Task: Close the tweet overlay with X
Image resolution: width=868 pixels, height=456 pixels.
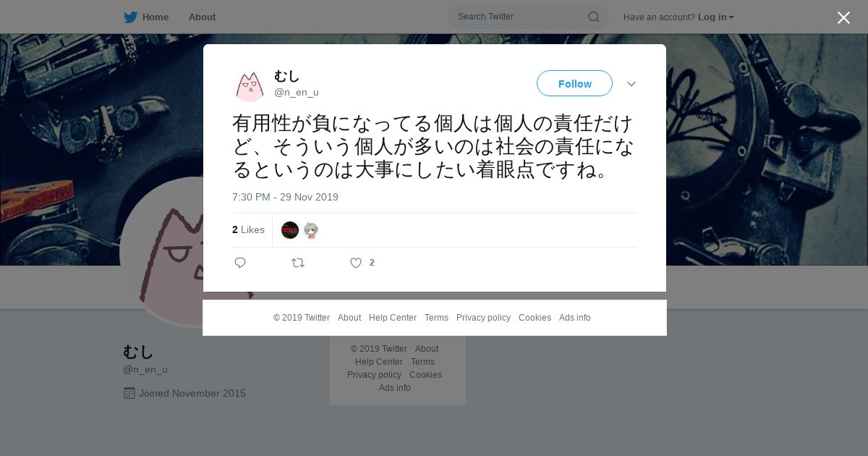Action: click(843, 17)
